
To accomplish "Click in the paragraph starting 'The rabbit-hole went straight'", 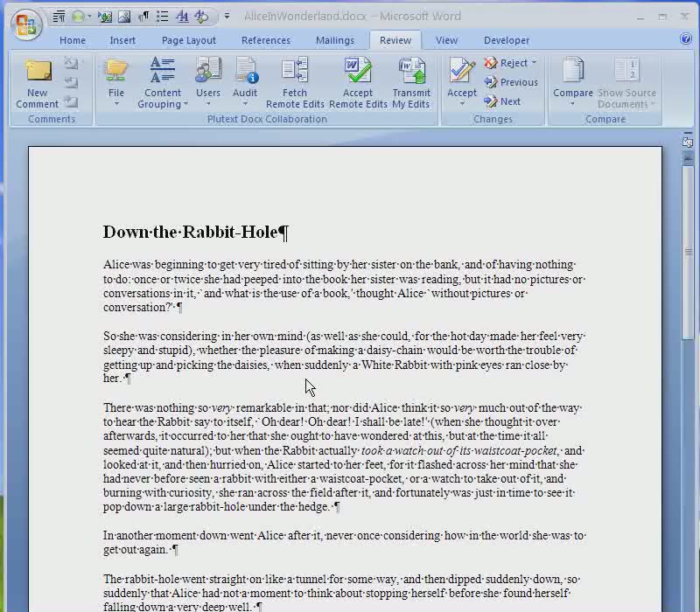I will 341,593.
